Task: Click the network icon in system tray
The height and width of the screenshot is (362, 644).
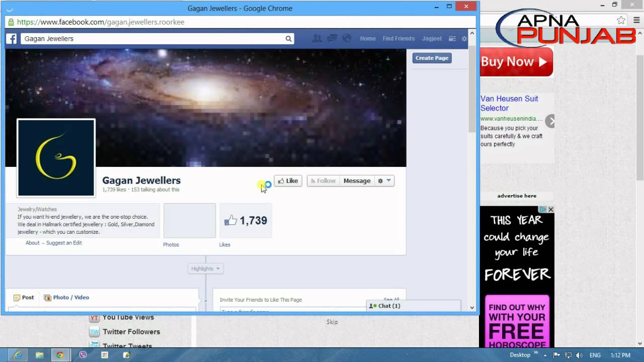Action: pos(568,355)
